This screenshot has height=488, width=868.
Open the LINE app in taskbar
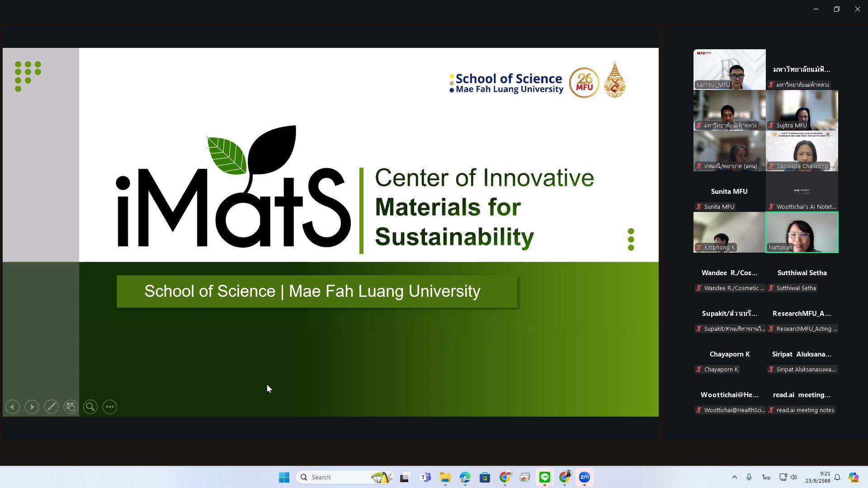pos(545,477)
